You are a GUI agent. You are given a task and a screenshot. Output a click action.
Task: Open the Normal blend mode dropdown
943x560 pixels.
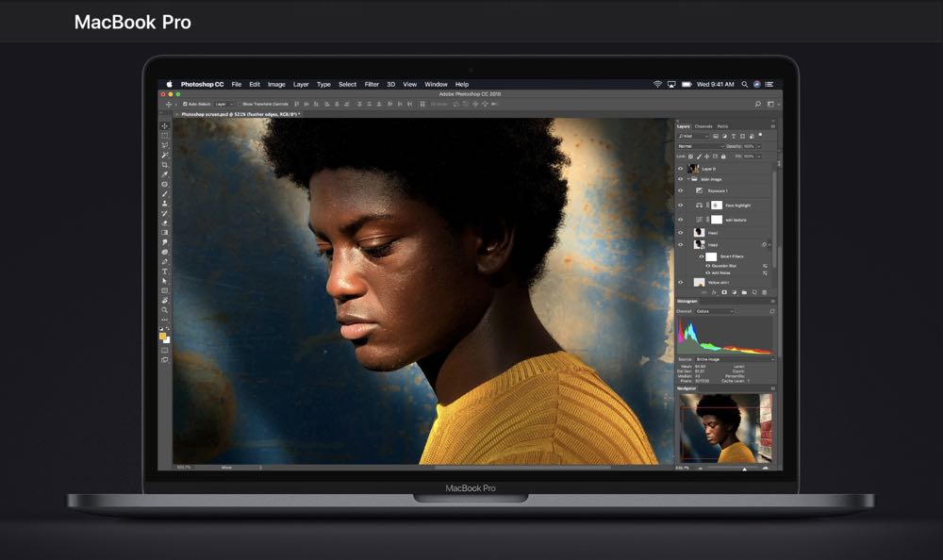pos(699,146)
